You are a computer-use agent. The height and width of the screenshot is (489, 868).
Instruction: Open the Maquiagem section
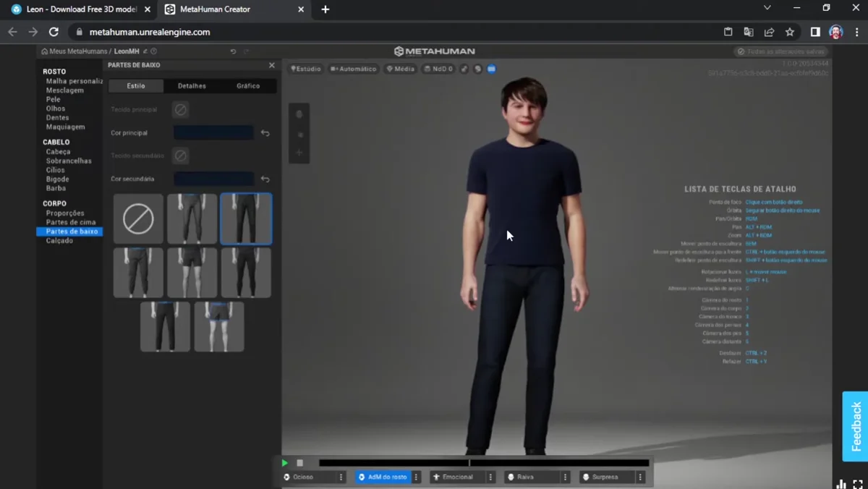[x=66, y=127]
